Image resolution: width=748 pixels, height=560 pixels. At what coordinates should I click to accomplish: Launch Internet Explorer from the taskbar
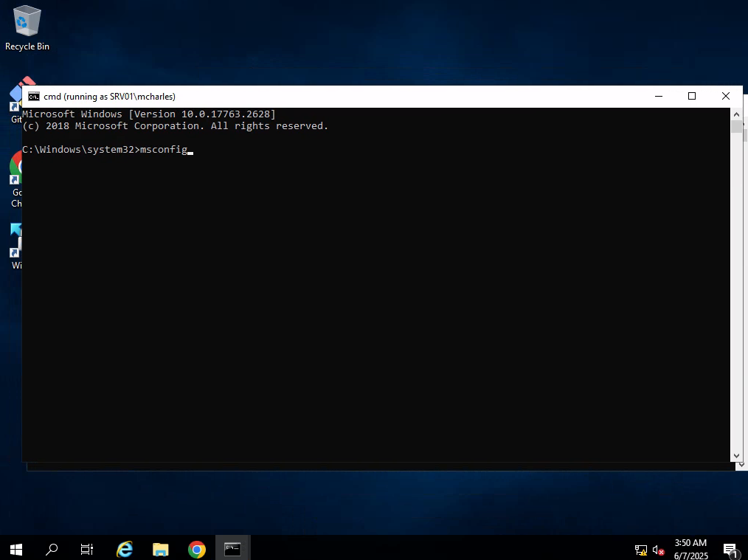tap(125, 549)
